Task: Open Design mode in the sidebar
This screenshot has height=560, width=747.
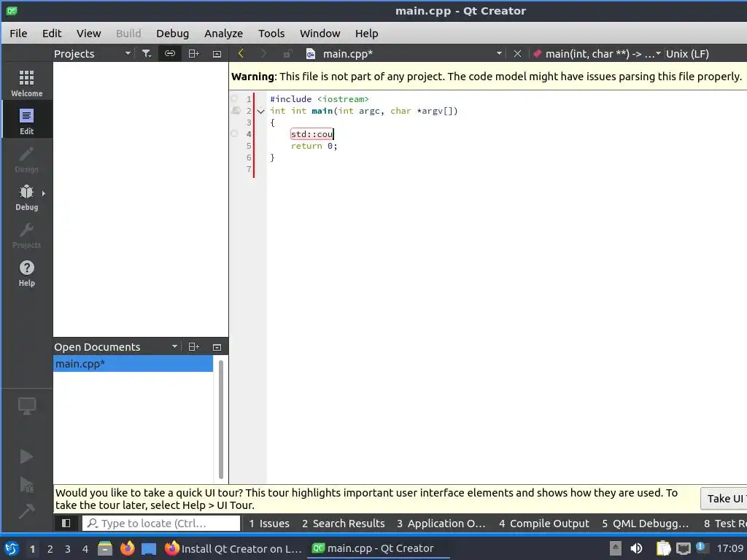Action: click(27, 159)
